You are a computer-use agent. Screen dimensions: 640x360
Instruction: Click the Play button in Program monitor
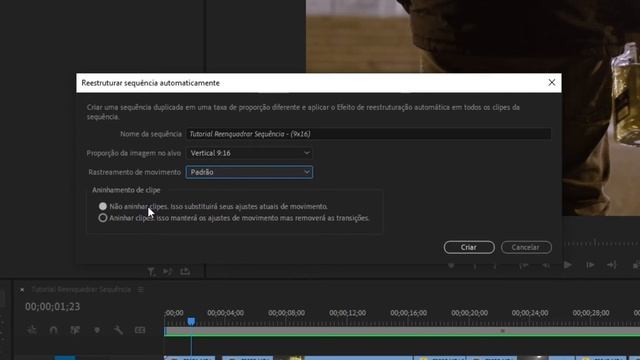pos(567,265)
